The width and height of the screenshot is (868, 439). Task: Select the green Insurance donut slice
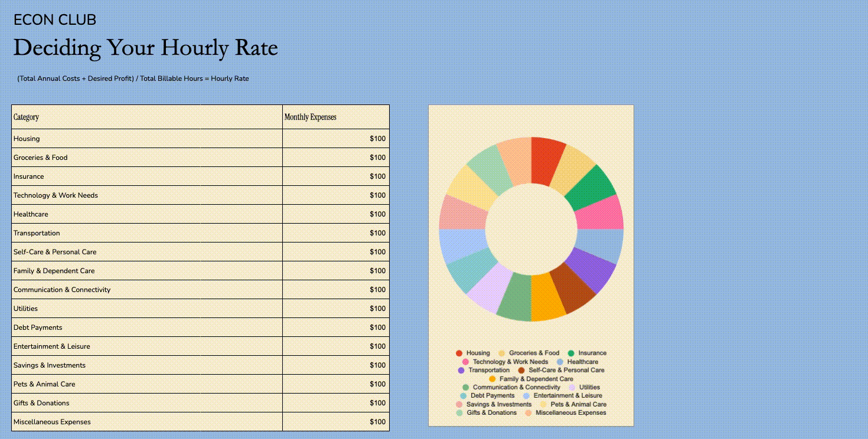tap(593, 189)
